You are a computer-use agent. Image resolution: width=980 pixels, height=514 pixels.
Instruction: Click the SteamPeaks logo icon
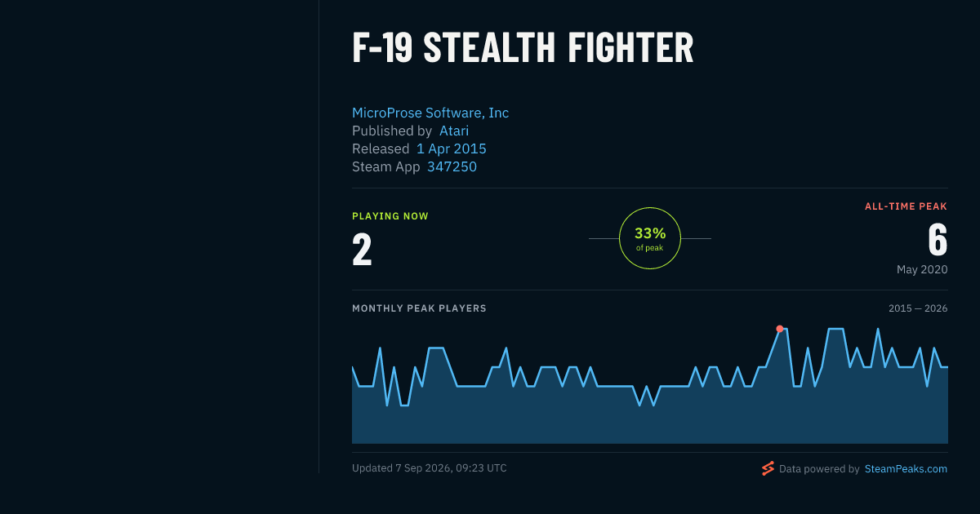pos(768,468)
